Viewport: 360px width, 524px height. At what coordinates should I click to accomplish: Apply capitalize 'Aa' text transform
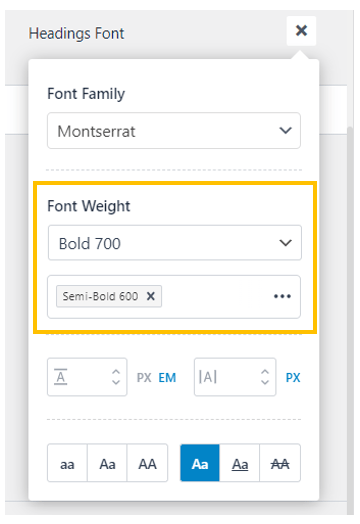(x=107, y=463)
